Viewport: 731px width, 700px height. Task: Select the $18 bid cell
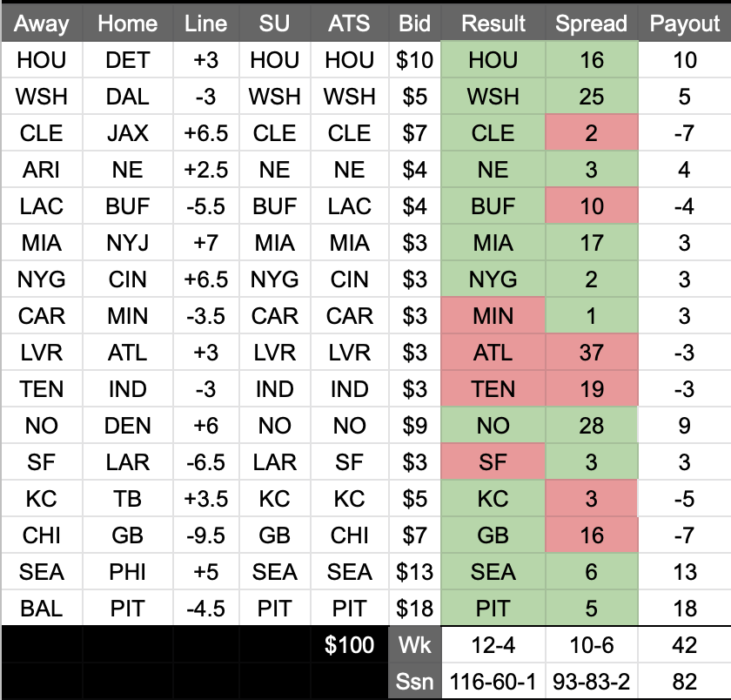[x=414, y=607]
